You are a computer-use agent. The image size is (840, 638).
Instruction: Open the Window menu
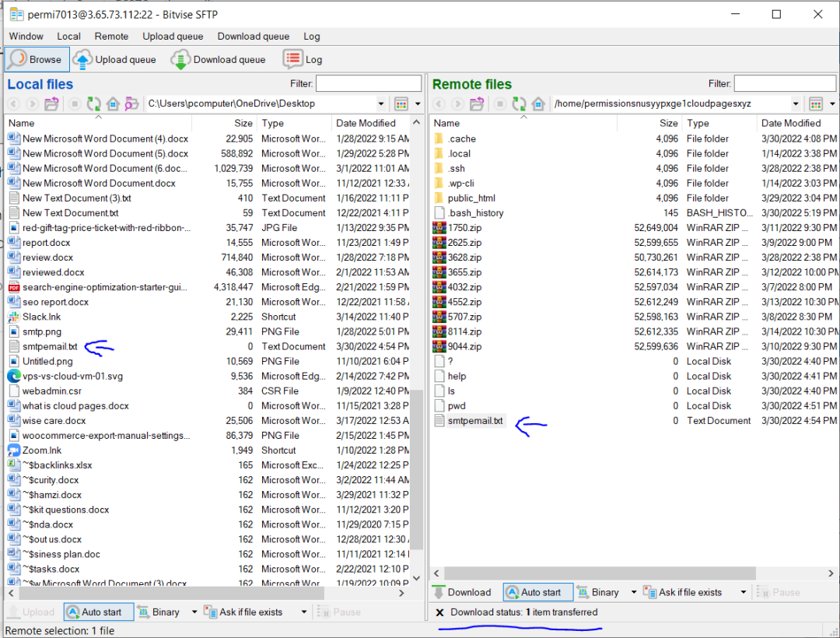[x=26, y=36]
